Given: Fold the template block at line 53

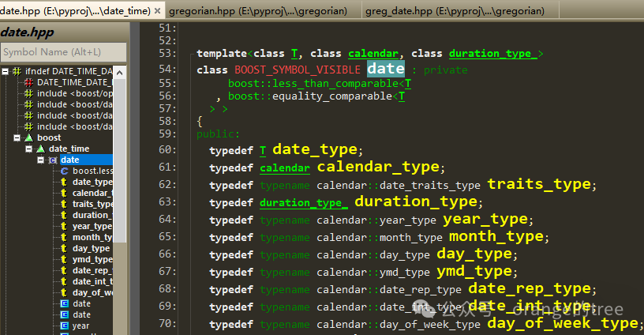Looking at the screenshot, I should [192, 55].
